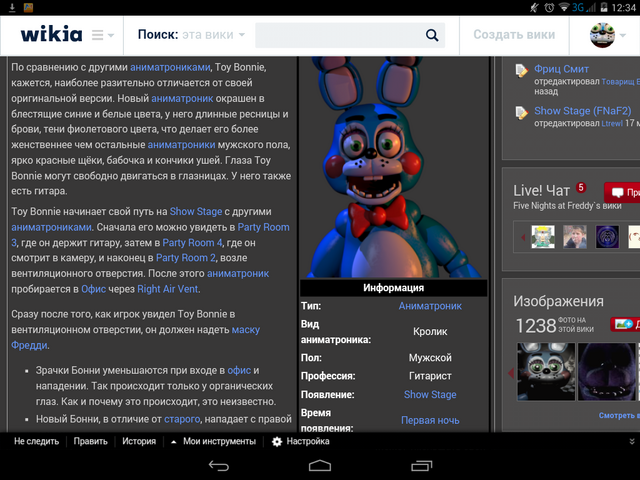This screenshot has width=640, height=480.
Task: Follow the "старого" link in bullet list
Action: pyautogui.click(x=182, y=419)
